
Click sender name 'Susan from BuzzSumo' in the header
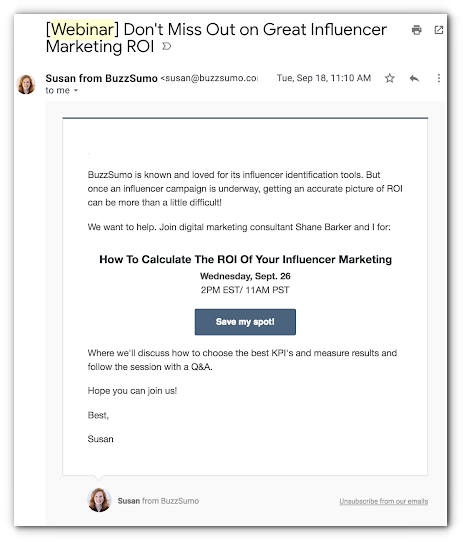tap(101, 78)
